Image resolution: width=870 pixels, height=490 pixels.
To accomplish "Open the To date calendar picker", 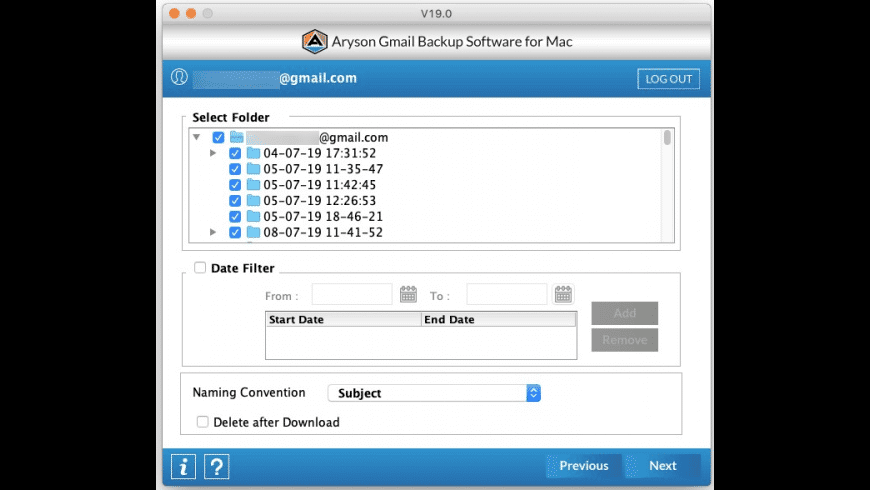I will tap(563, 294).
